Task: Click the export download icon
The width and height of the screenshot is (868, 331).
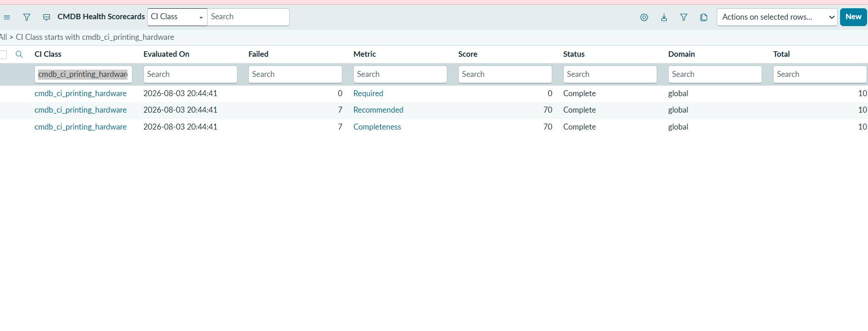Action: pos(664,17)
